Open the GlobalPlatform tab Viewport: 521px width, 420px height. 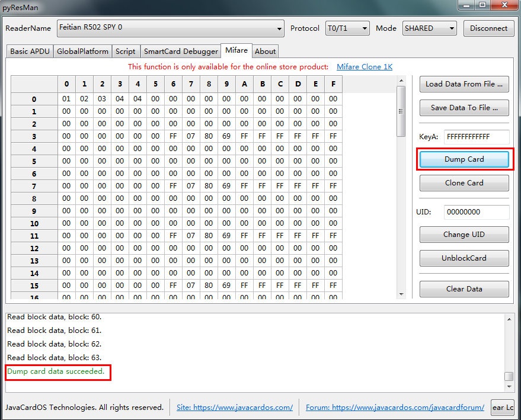[x=83, y=52]
